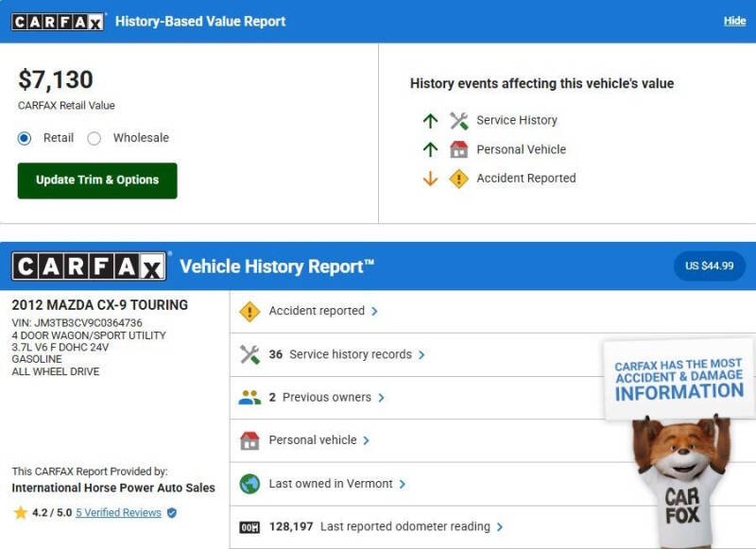Click the CARFAX logo in Vehicle History header
Image resolution: width=756 pixels, height=549 pixels.
[89, 266]
